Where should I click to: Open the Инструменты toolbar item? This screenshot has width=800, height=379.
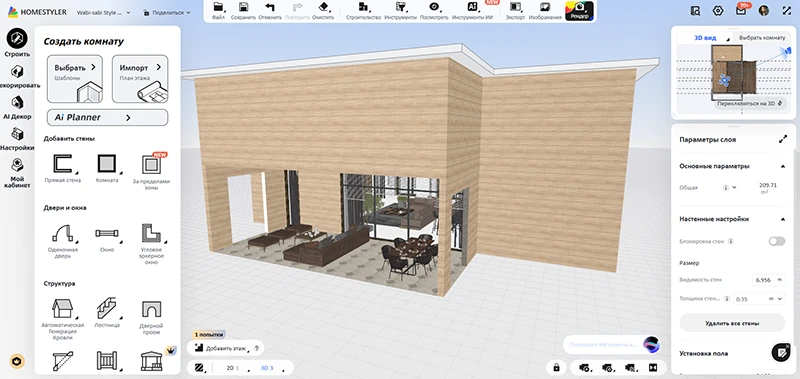[401, 7]
